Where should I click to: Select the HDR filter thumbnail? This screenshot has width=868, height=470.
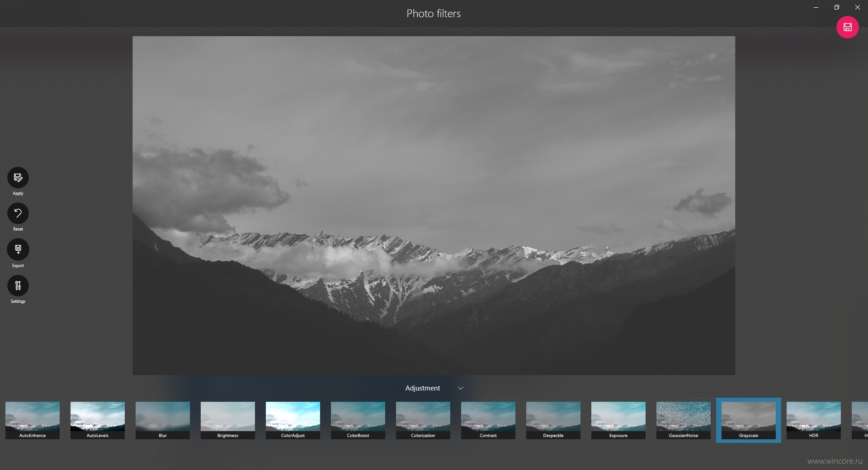pos(814,420)
